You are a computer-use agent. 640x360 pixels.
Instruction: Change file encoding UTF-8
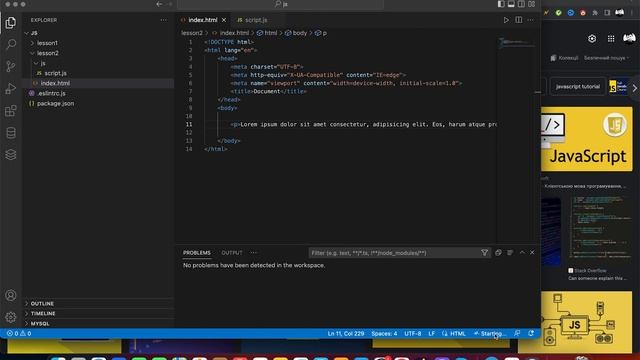413,333
